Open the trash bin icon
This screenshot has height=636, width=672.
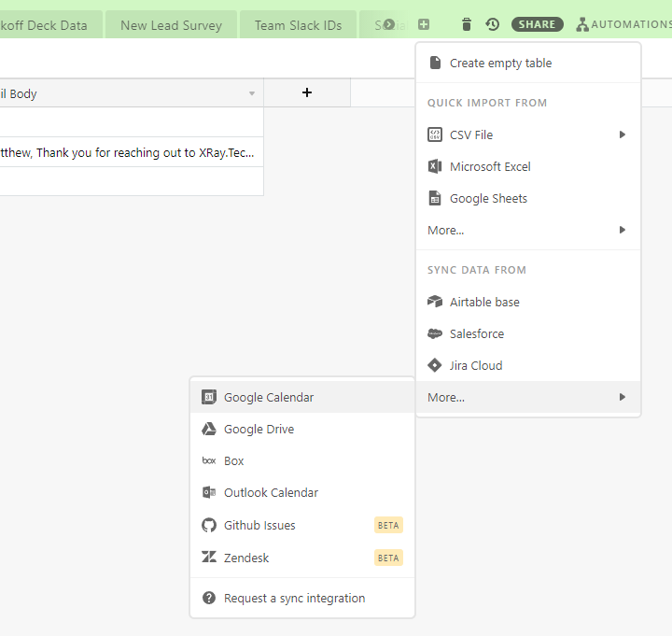pos(467,24)
